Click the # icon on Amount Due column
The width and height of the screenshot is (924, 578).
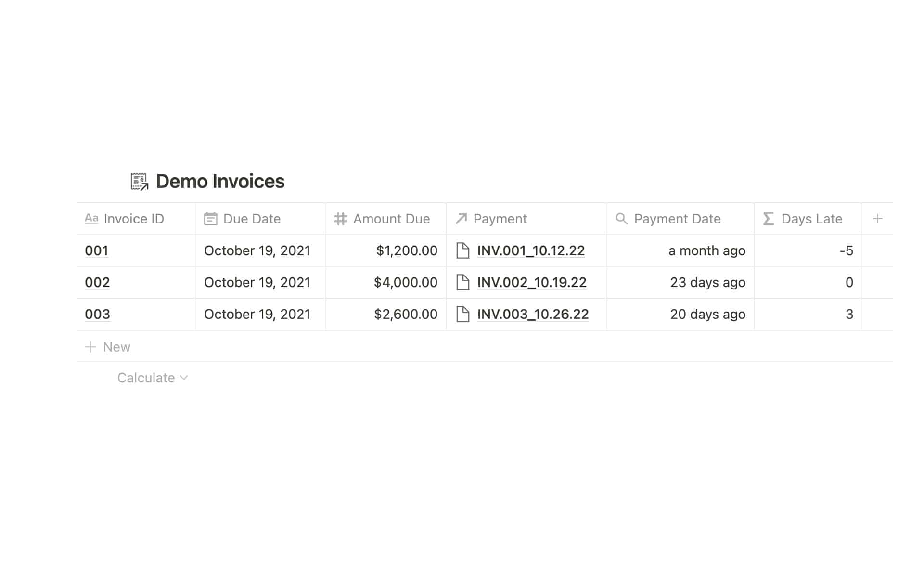click(x=340, y=218)
